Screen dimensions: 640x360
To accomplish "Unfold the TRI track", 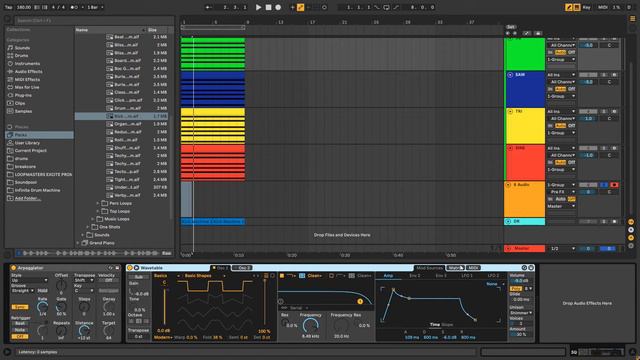I will click(510, 111).
